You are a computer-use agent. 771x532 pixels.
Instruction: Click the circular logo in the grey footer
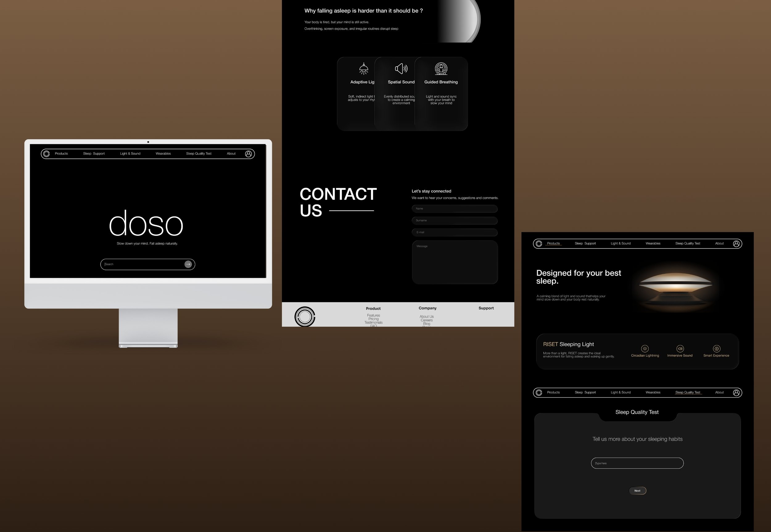coord(305,316)
